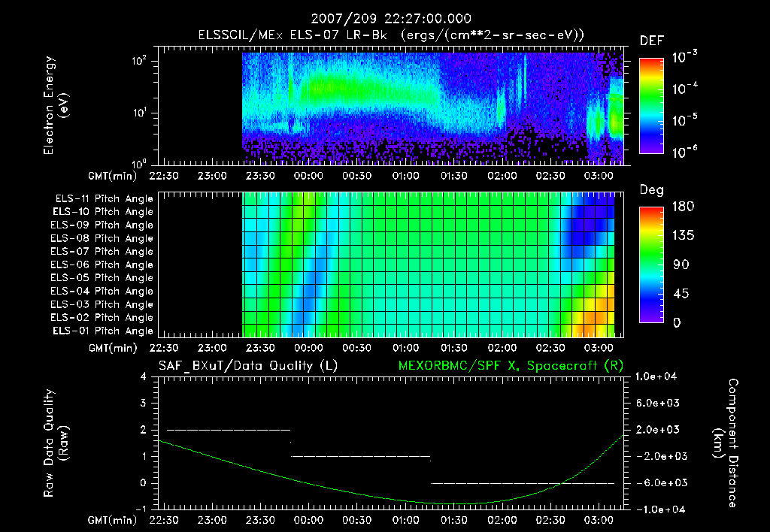
Task: Click the Component Distance (km) axis label
Action: [x=726, y=443]
